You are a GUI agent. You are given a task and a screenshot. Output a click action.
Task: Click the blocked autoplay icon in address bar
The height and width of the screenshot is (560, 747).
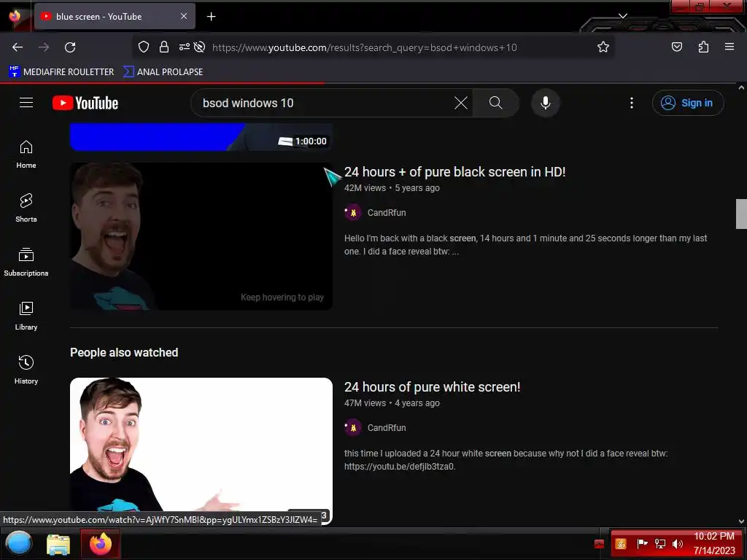200,47
